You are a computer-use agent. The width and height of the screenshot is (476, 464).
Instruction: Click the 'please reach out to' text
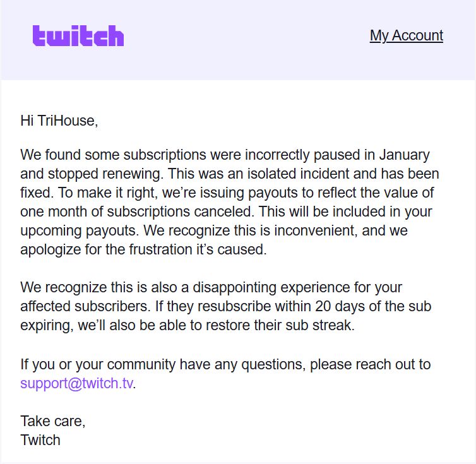(x=370, y=364)
